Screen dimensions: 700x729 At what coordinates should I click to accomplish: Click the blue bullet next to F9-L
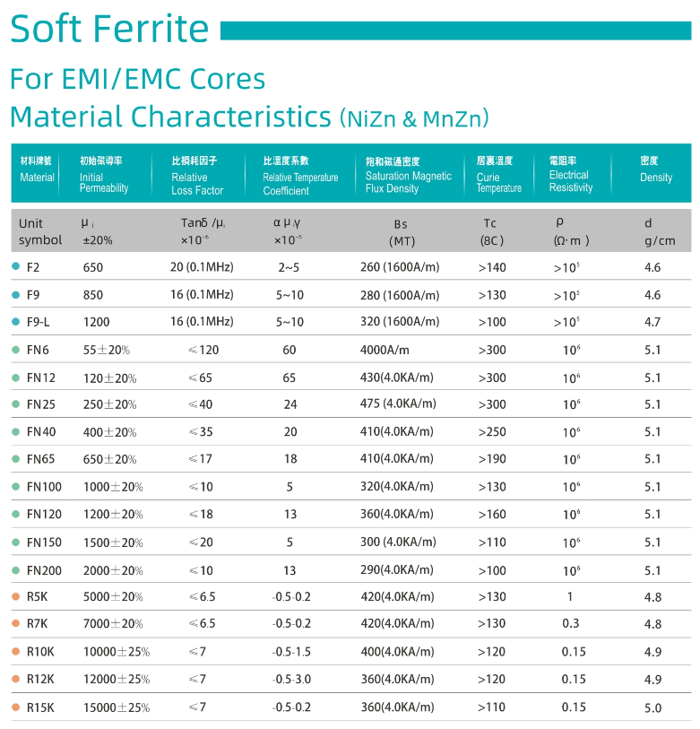point(15,321)
